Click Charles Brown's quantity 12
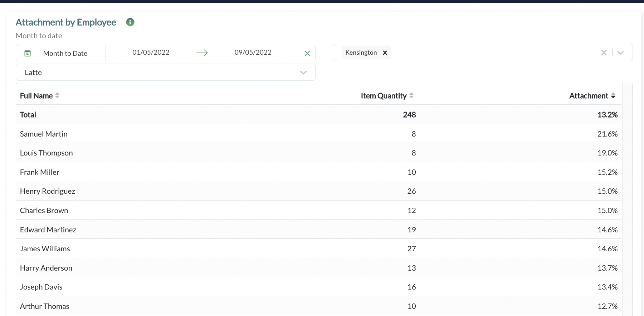Image resolution: width=644 pixels, height=316 pixels. (x=411, y=210)
